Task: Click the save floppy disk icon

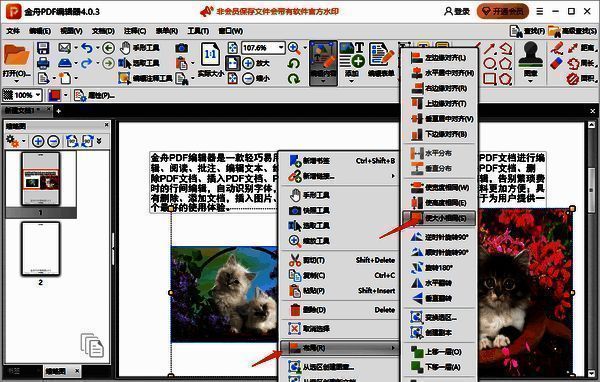Action: coord(43,48)
